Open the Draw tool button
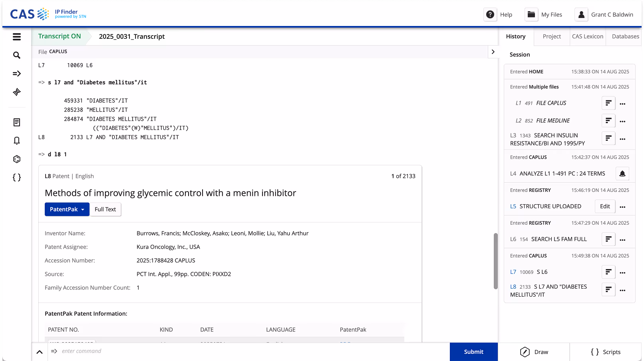This screenshot has height=361, width=644. coord(534,352)
